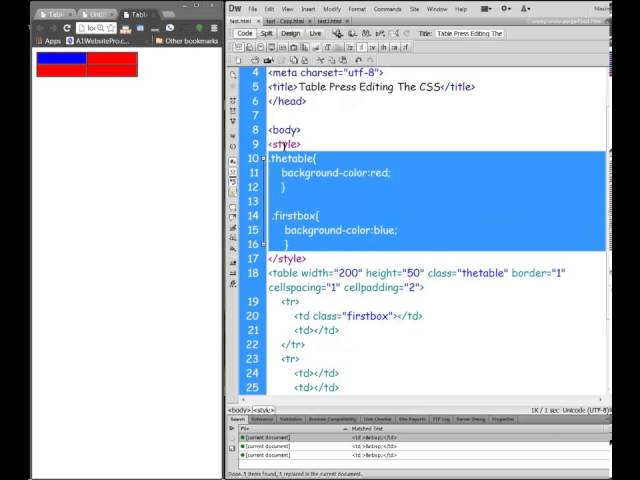Click the Balance Braces icon

233,147
